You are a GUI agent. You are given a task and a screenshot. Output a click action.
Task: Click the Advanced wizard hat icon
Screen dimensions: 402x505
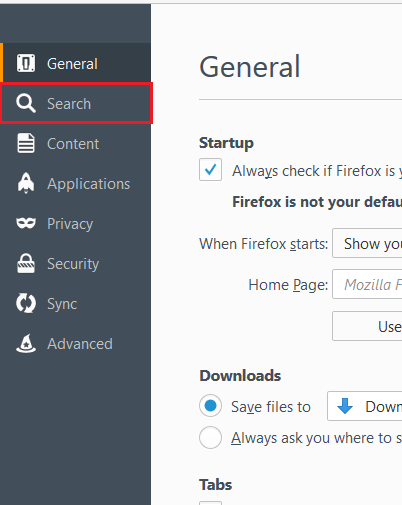pyautogui.click(x=26, y=343)
